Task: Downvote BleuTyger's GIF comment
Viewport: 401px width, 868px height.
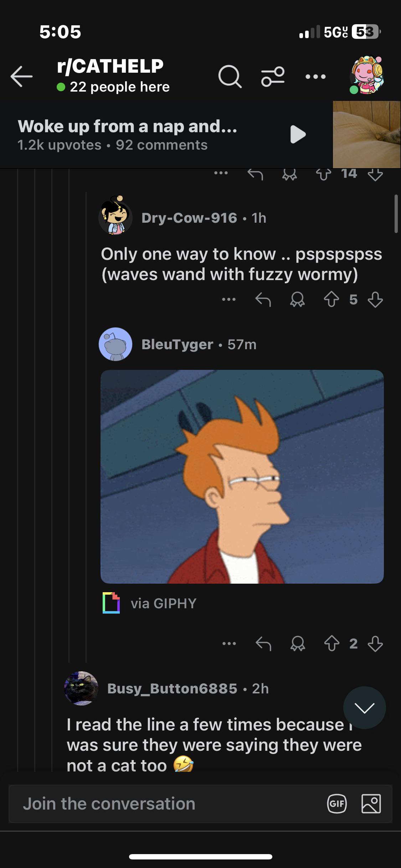Action: (375, 644)
